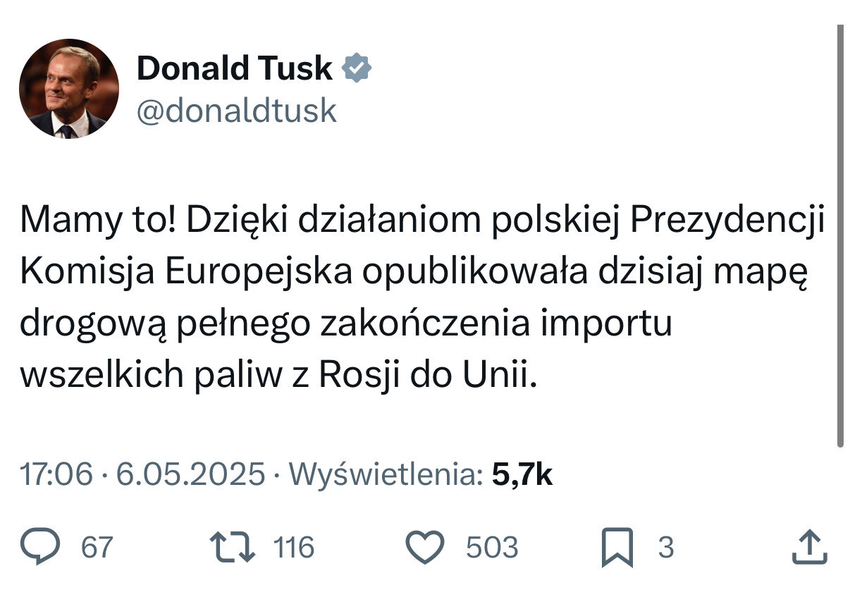Screen dimensions: 850x616
Task: Open the @donaldtusk handle link
Action: pos(236,111)
